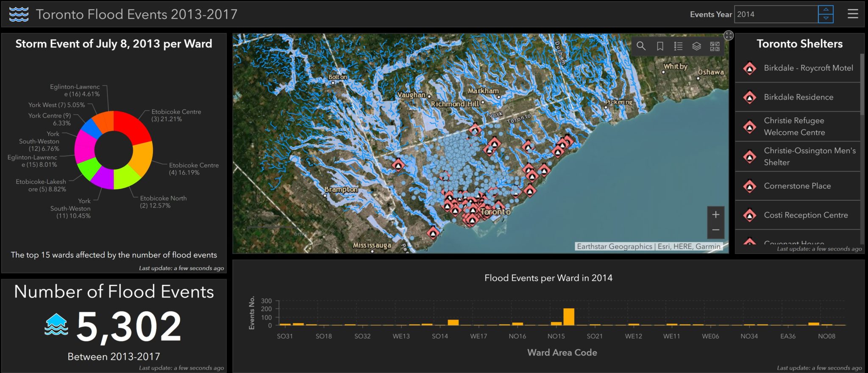868x373 pixels.
Task: Click the Etobicoke Centre (3) 21.21% label
Action: click(x=176, y=115)
